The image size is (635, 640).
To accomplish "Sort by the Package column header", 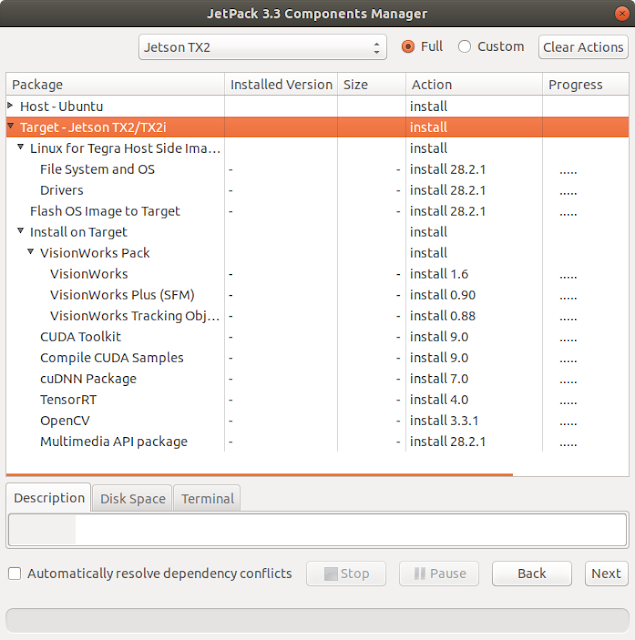I will pos(115,84).
